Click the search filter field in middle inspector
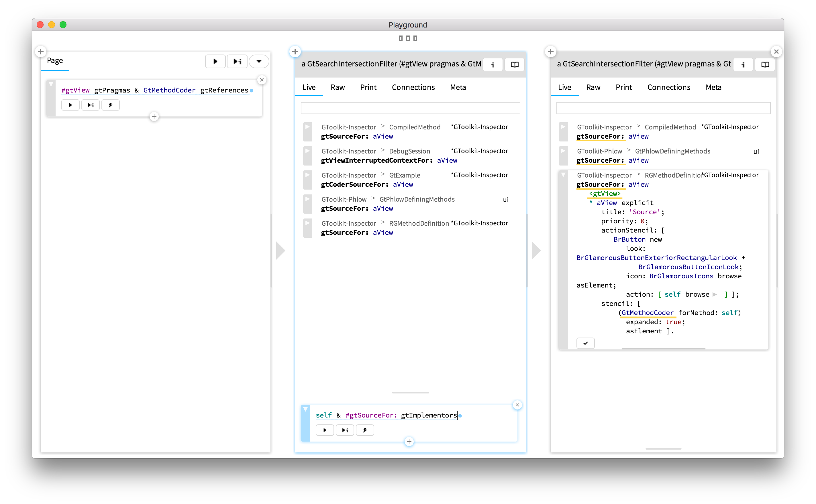 pos(410,108)
